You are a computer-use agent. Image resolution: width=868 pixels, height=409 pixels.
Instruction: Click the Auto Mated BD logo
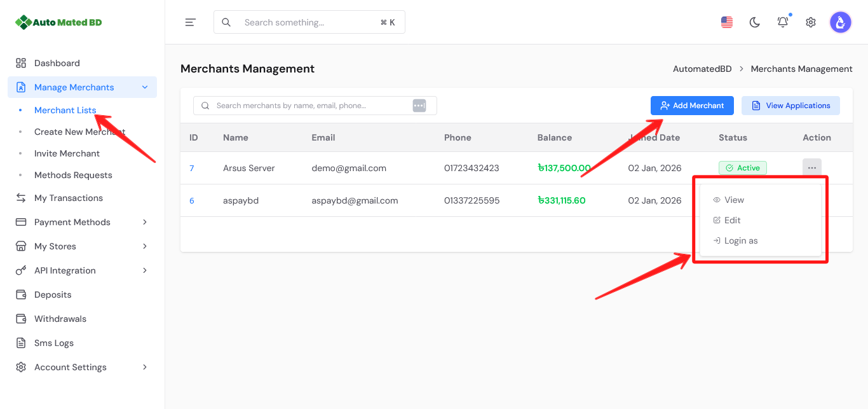click(x=58, y=22)
